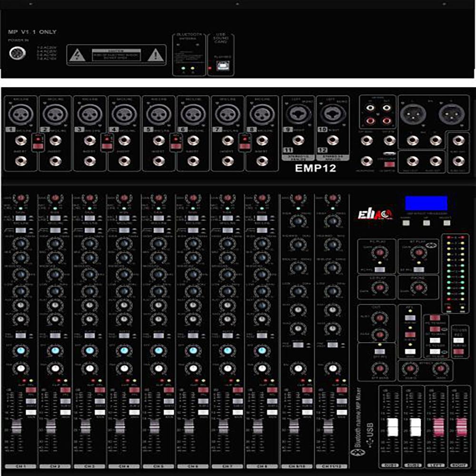Screen dimensions: 476x476
Task: Toggle PFL on channel 1
Action: point(30,390)
